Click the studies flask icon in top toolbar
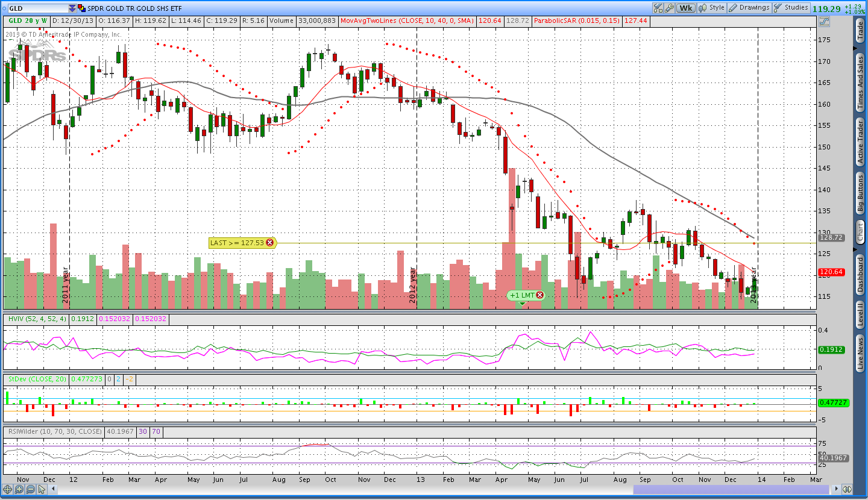This screenshot has height=500, width=868. click(658, 8)
